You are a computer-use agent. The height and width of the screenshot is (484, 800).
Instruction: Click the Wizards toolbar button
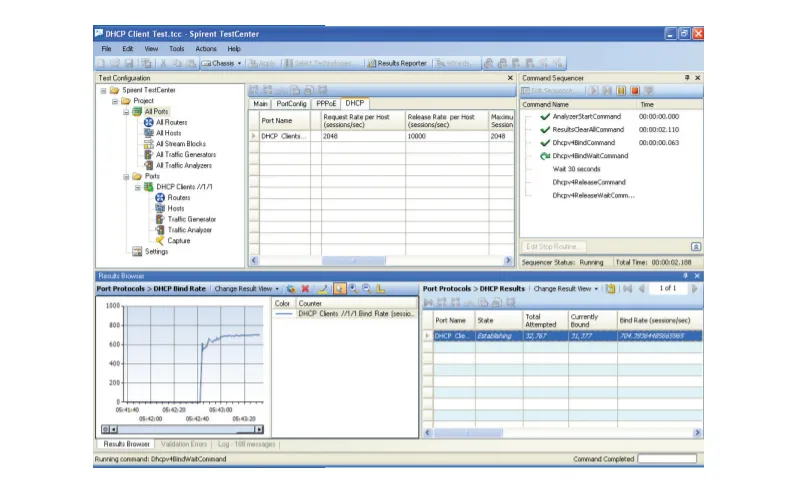click(x=454, y=63)
